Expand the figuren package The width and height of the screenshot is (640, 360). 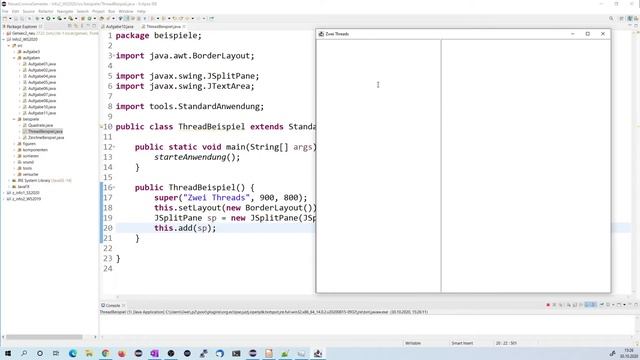tap(14, 144)
